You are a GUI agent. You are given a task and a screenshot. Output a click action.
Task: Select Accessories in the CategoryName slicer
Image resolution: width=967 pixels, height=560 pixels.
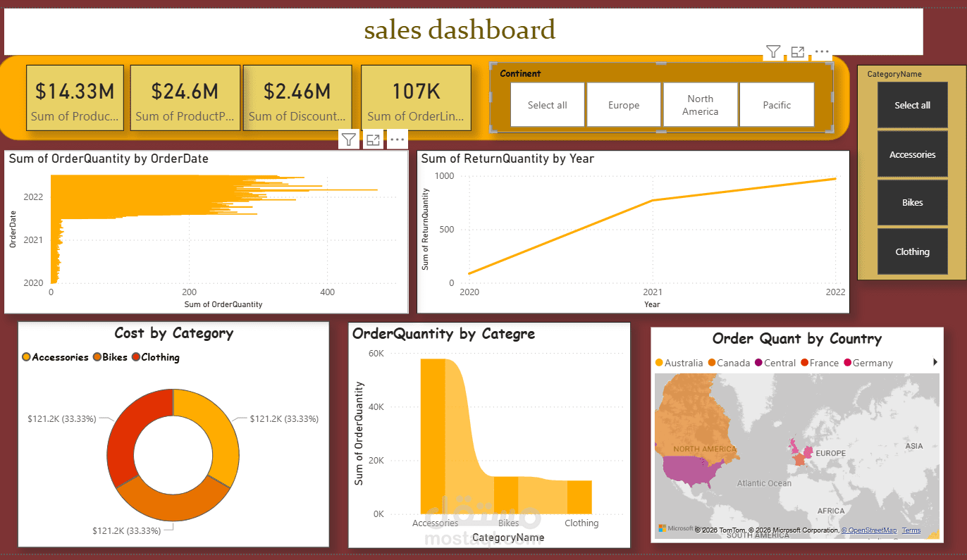tap(912, 154)
